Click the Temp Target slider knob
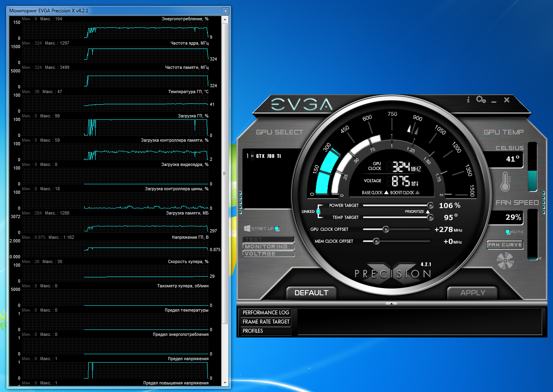553x392 pixels. pyautogui.click(x=430, y=217)
